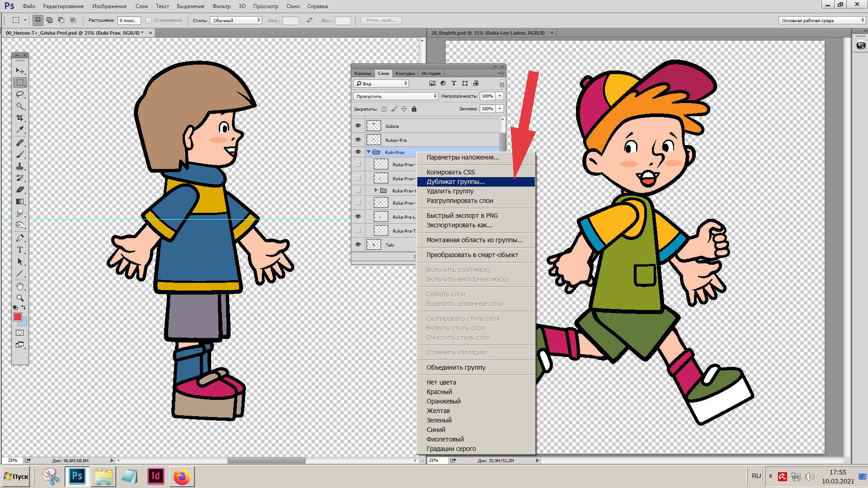Open the Непрозрачность slider dropdown
This screenshot has height=488, width=868.
[x=500, y=96]
